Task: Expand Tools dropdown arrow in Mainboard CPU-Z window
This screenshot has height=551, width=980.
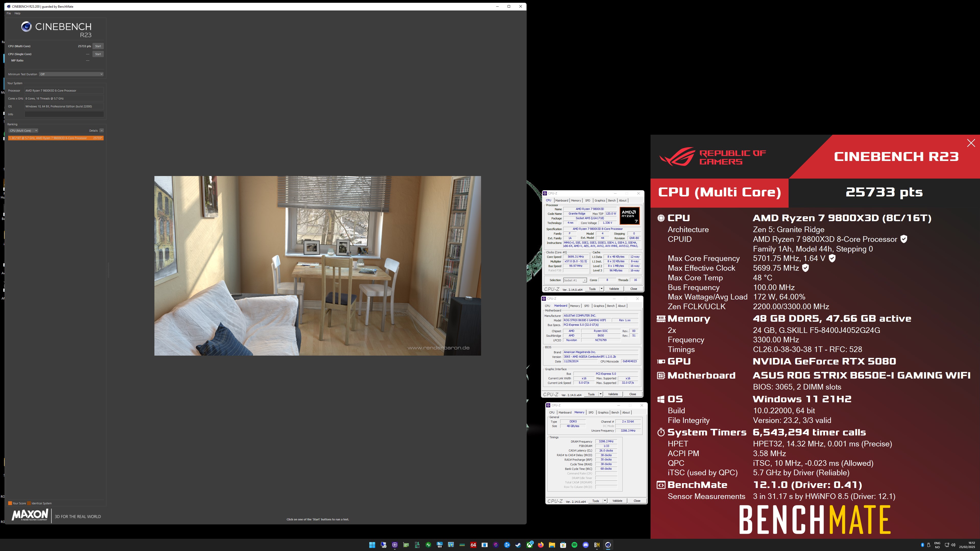Action: (x=600, y=394)
